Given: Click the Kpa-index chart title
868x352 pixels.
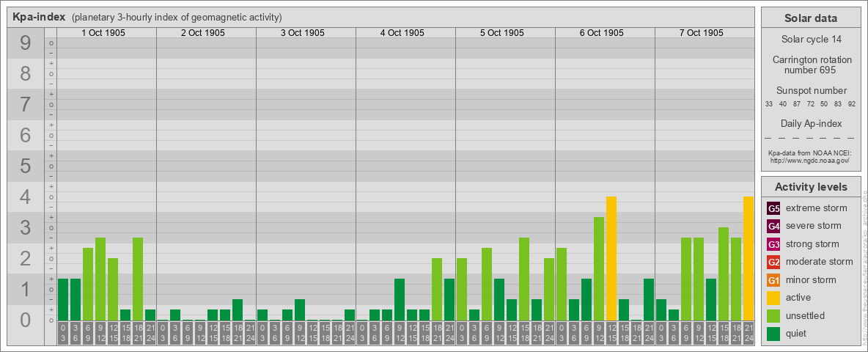Looking at the screenshot, I should pos(40,17).
